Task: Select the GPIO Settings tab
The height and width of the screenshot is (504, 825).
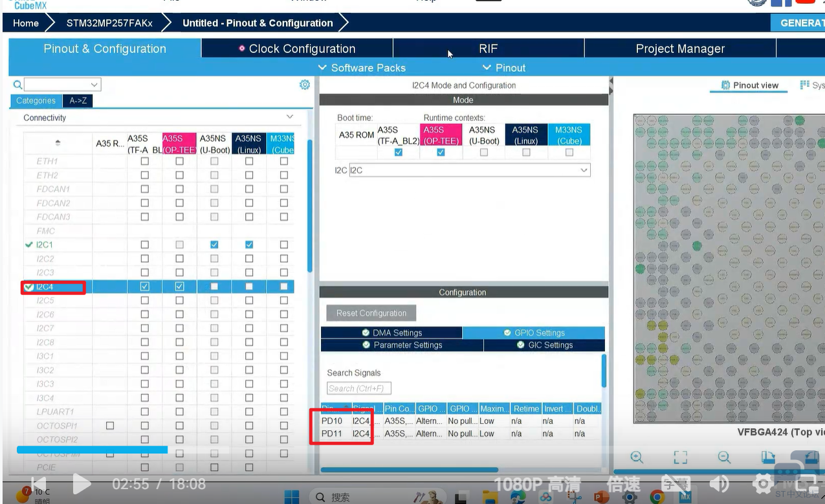Action: 534,333
